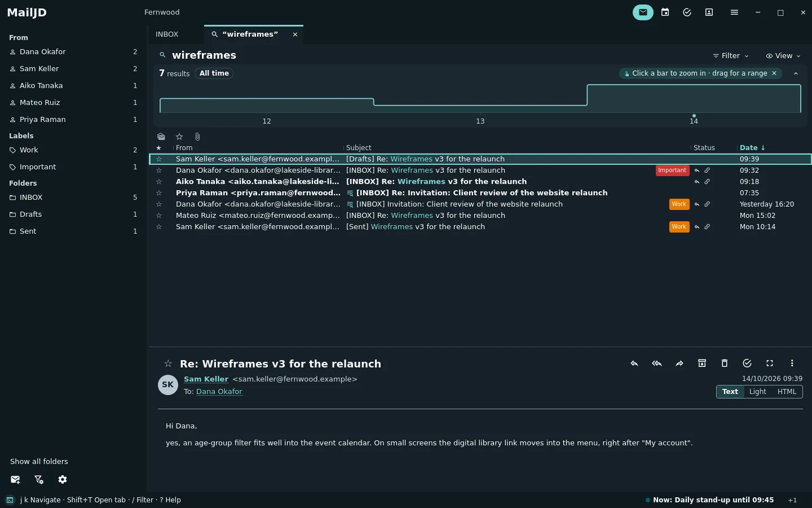Star the Dana Okafor Yesterday 16:20 row
The width and height of the screenshot is (812, 508).
159,204
